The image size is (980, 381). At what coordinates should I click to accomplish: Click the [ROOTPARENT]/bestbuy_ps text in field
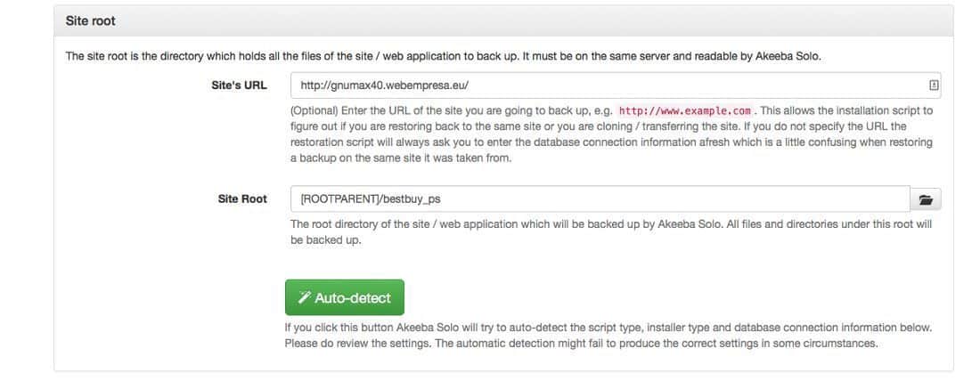pyautogui.click(x=365, y=199)
